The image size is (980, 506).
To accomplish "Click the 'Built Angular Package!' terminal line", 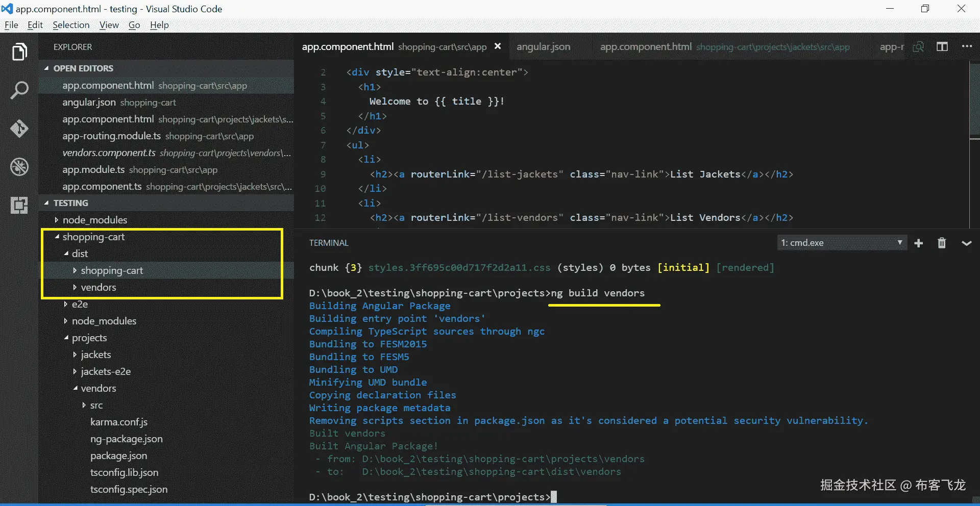I will [x=374, y=446].
